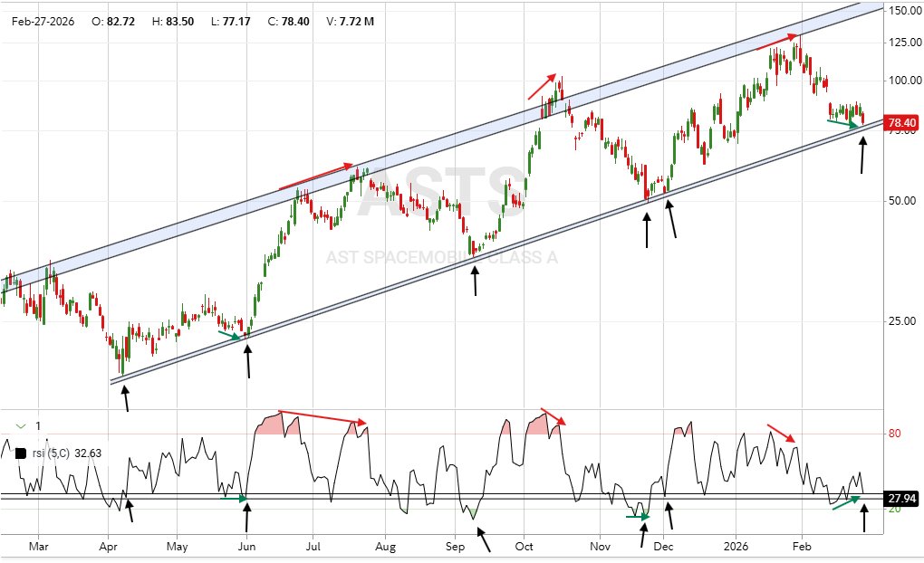Select the 27.94 RSI value tag
Image resolution: width=924 pixels, height=563 pixels.
point(901,498)
